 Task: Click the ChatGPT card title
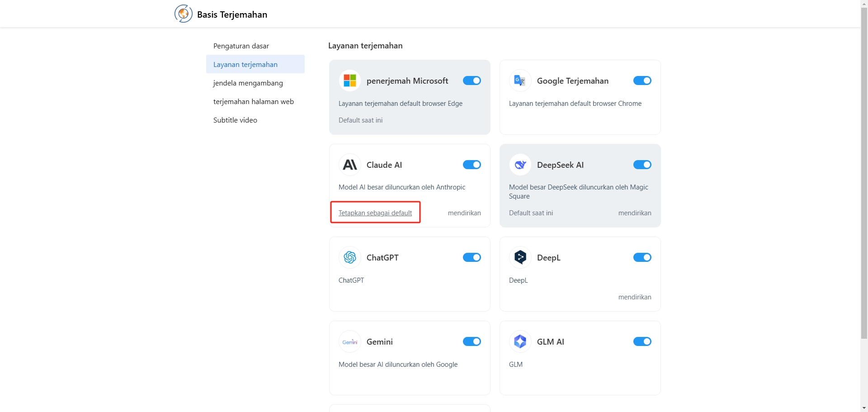coord(382,257)
